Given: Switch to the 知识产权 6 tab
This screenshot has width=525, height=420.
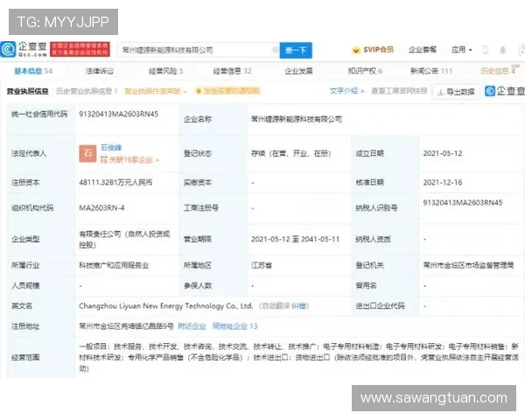Looking at the screenshot, I should click(365, 71).
